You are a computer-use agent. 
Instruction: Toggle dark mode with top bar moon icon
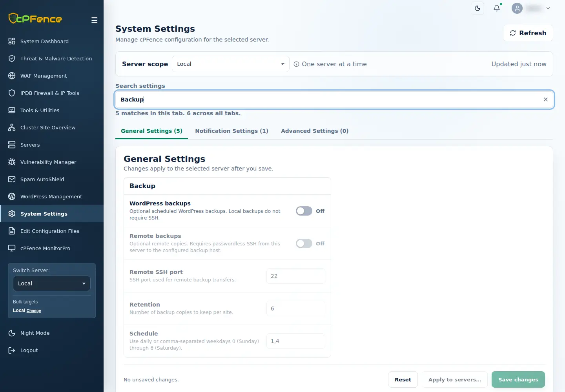(x=478, y=8)
